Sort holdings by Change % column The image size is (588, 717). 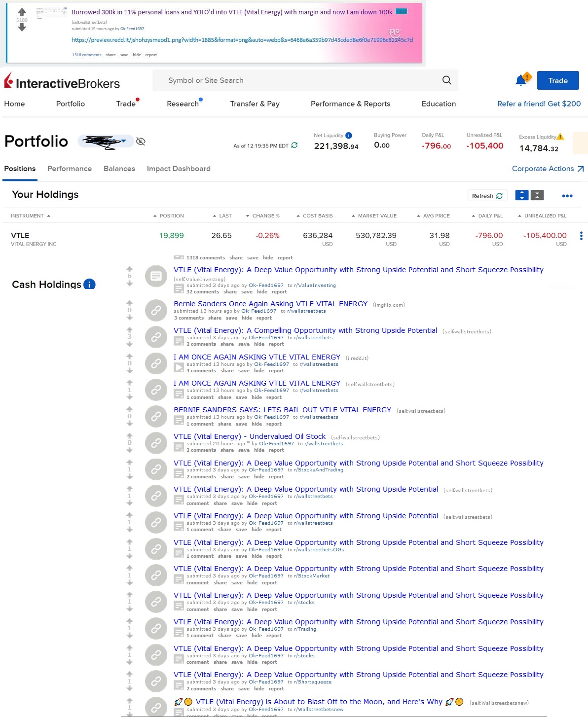click(x=262, y=215)
